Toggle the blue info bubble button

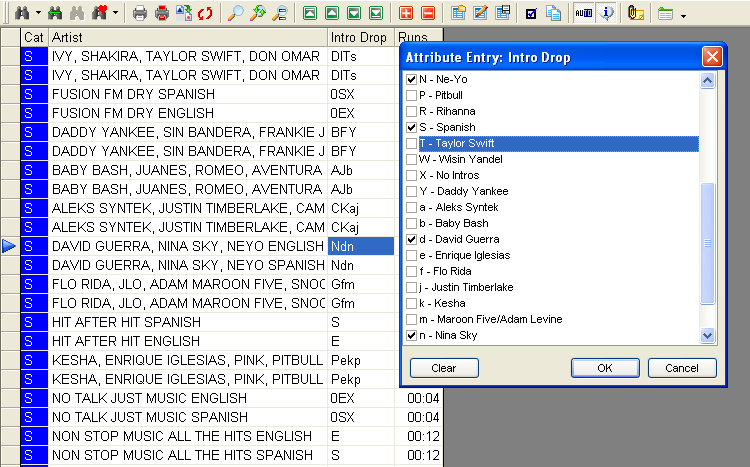(x=607, y=13)
